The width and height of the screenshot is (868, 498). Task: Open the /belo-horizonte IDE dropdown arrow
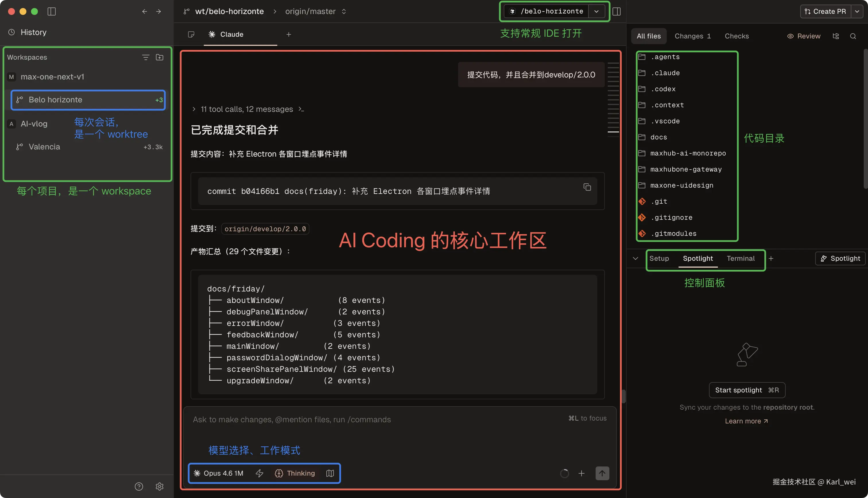pos(596,11)
